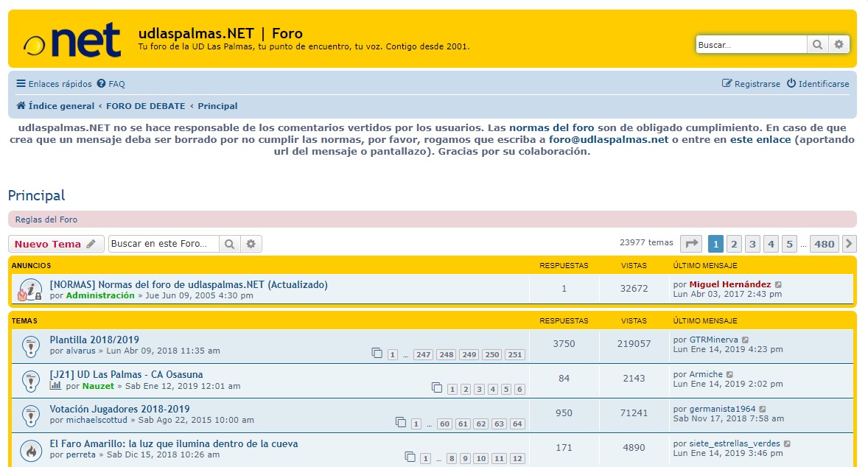Click the Principal forum heading

tap(37, 195)
